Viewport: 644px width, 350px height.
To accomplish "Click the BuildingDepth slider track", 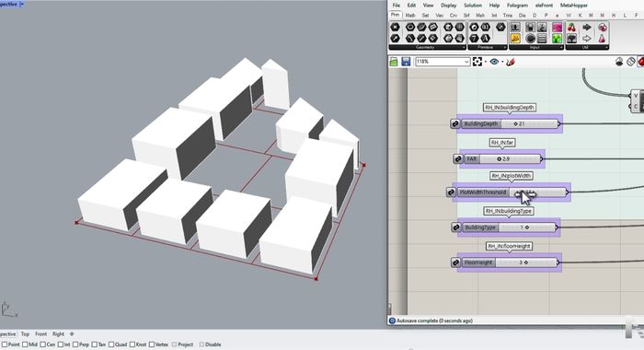I will point(529,123).
